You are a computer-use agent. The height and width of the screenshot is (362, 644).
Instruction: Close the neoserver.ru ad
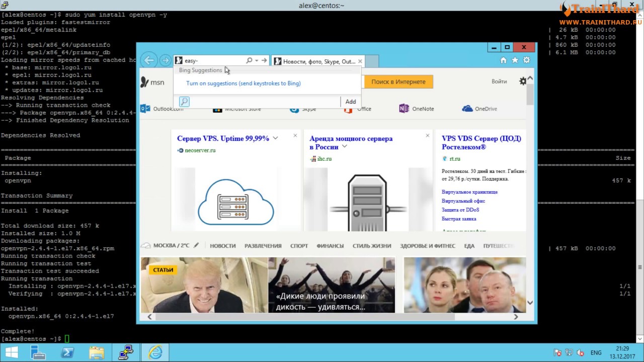[x=295, y=135]
